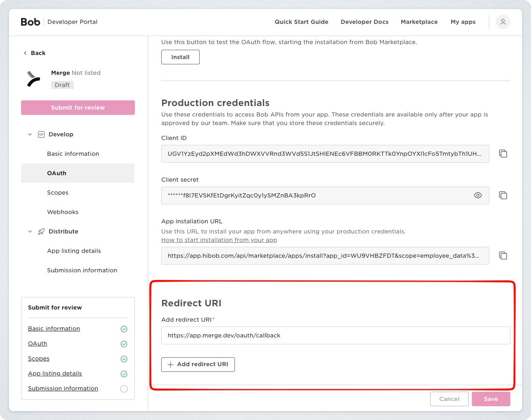Click the Develop code icon
Screen dimensions: 531x420
(41, 134)
